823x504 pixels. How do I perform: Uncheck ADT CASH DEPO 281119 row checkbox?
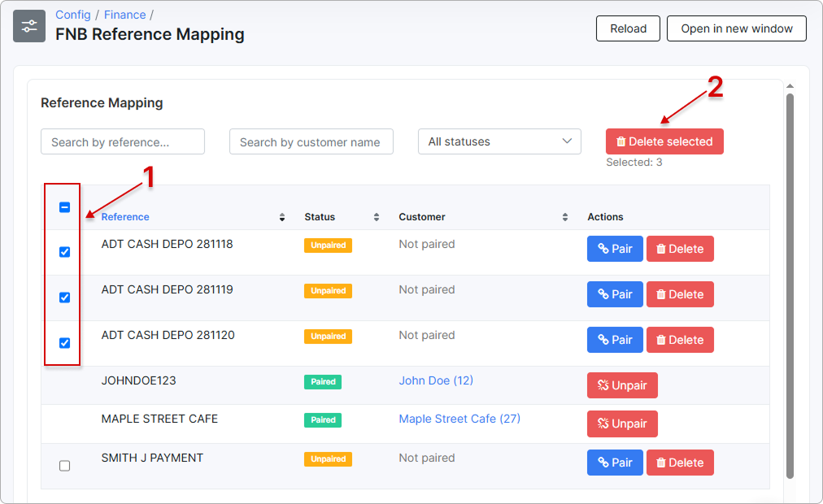click(x=64, y=298)
